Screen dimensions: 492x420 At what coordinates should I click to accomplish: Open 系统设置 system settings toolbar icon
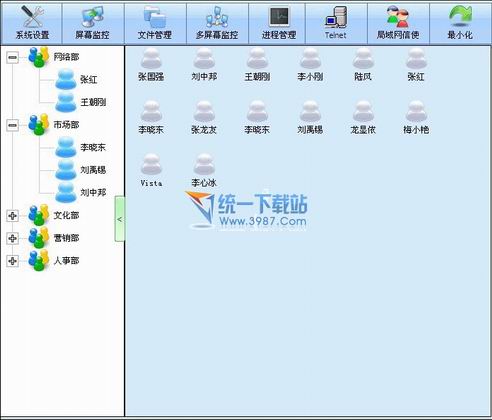tap(32, 23)
